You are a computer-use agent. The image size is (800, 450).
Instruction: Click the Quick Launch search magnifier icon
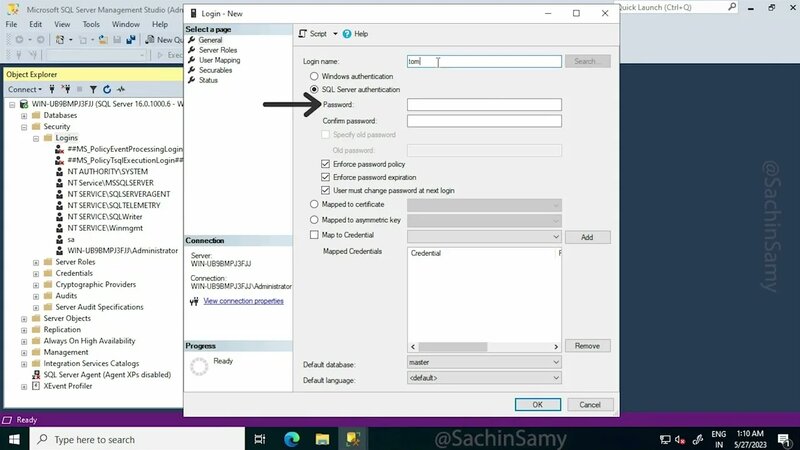click(x=732, y=7)
